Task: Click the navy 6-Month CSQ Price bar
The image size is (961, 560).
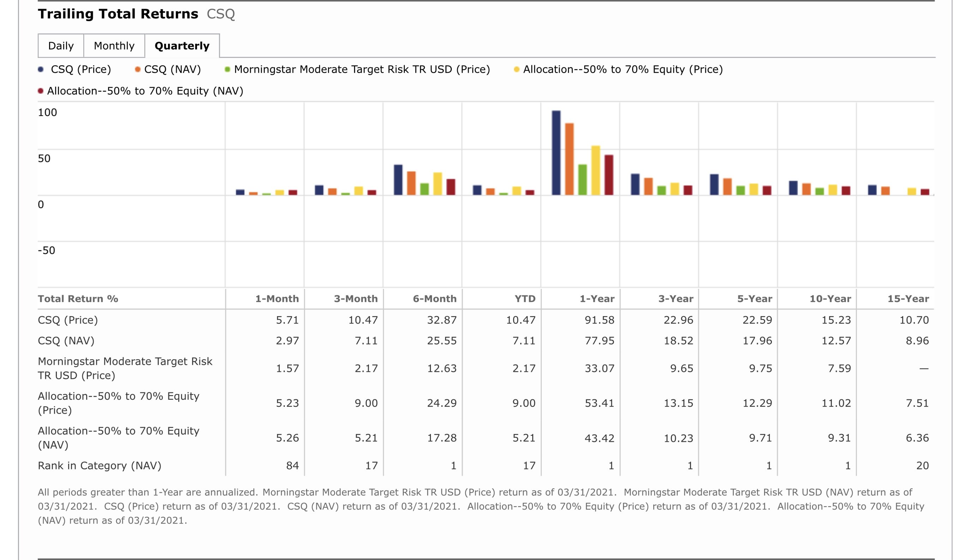Action: pyautogui.click(x=398, y=180)
